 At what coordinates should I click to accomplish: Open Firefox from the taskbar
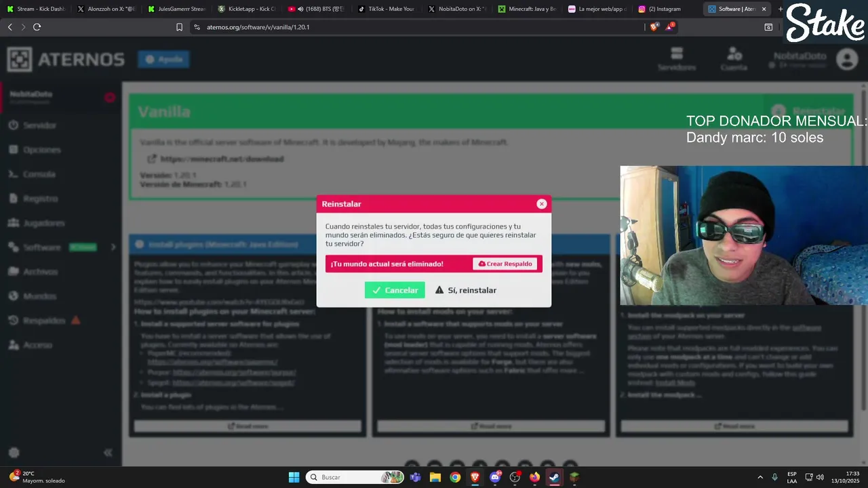534,477
